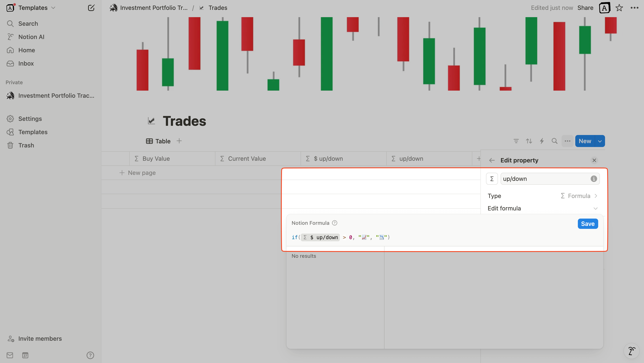Click the Share button top right
Image resolution: width=644 pixels, height=363 pixels.
pos(585,8)
